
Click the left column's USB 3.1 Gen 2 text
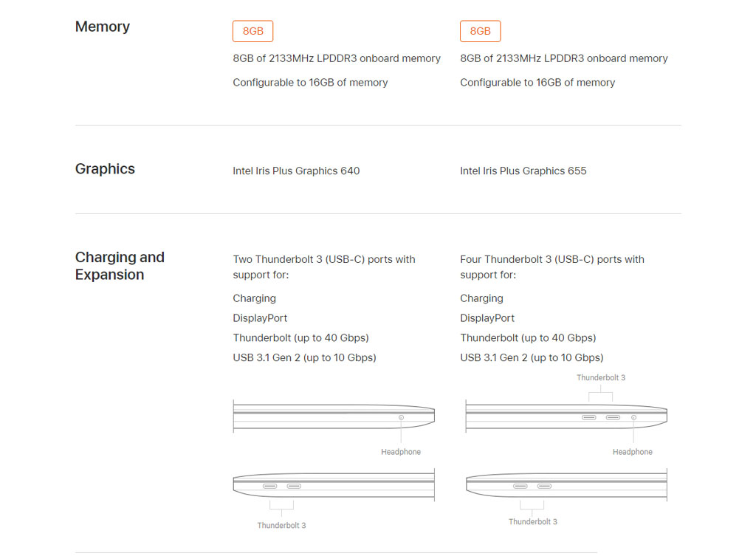(x=304, y=358)
